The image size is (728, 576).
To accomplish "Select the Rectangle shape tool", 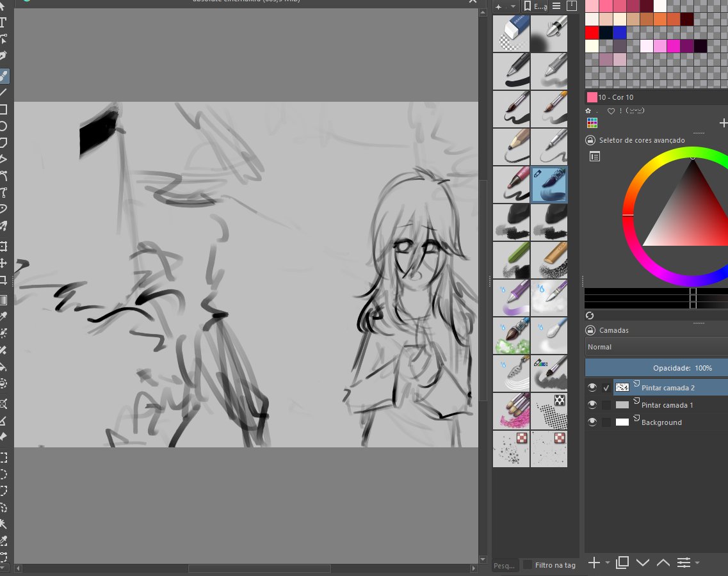I will coord(3,109).
